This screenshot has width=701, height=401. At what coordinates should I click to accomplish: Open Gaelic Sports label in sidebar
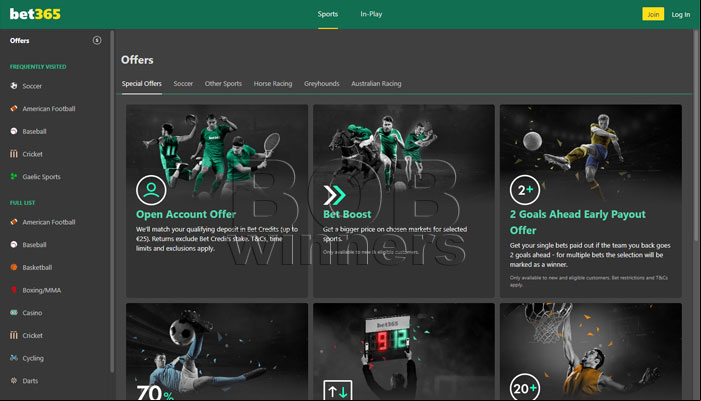42,177
